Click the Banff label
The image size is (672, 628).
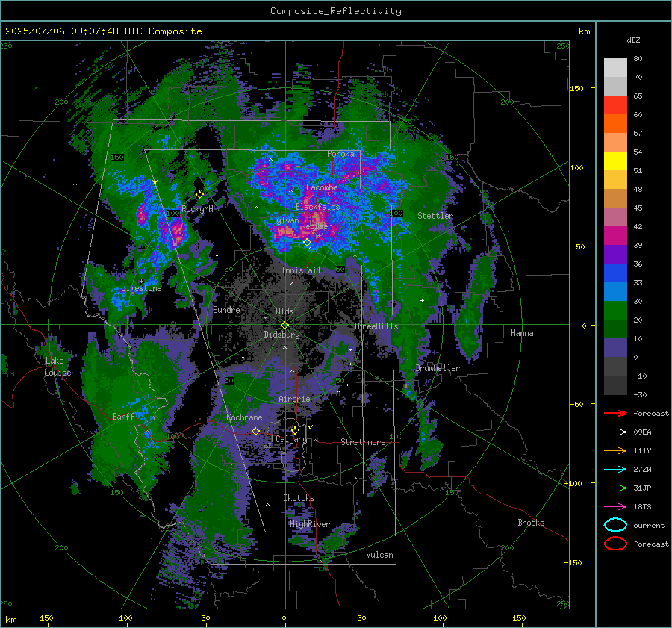tap(123, 417)
